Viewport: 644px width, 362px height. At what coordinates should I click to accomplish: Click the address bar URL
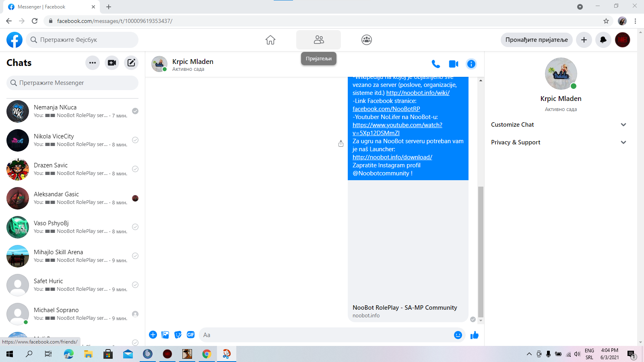click(x=115, y=21)
